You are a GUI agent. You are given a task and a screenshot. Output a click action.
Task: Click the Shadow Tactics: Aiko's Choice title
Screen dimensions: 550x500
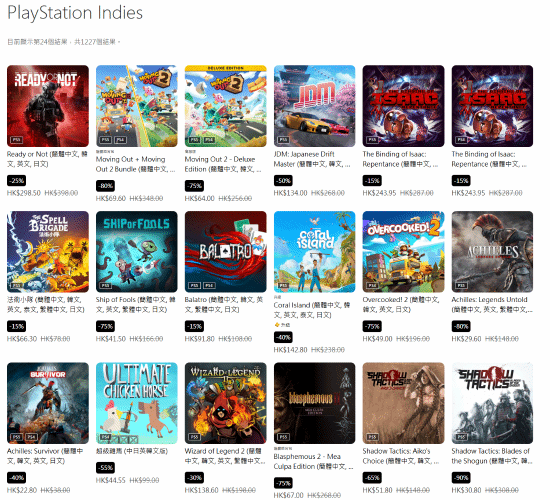click(x=401, y=456)
